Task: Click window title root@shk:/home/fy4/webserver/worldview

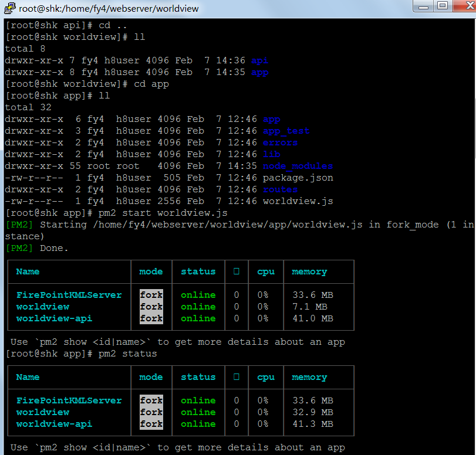Action: pos(109,9)
